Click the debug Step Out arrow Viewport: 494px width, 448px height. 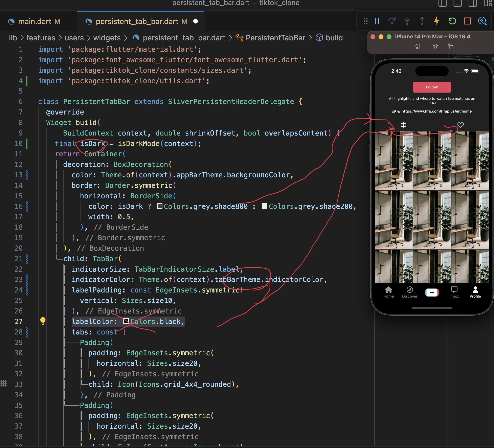tap(422, 21)
